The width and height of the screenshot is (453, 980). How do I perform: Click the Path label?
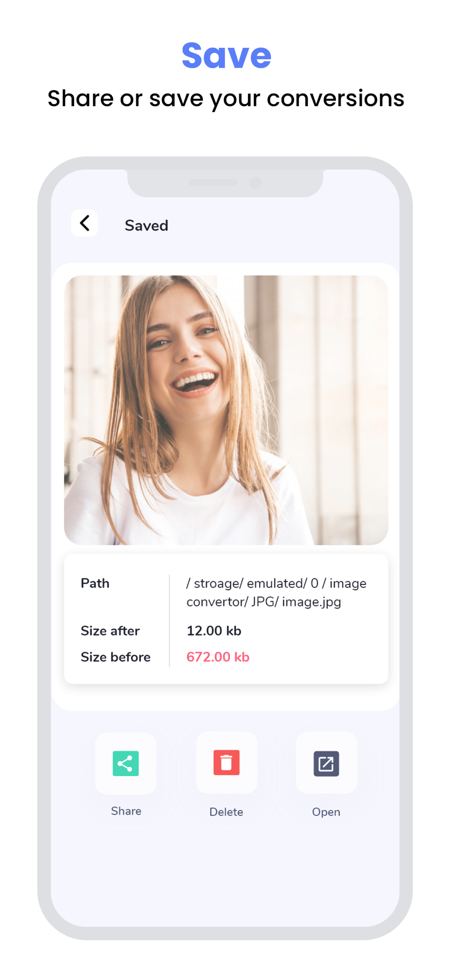tap(95, 583)
